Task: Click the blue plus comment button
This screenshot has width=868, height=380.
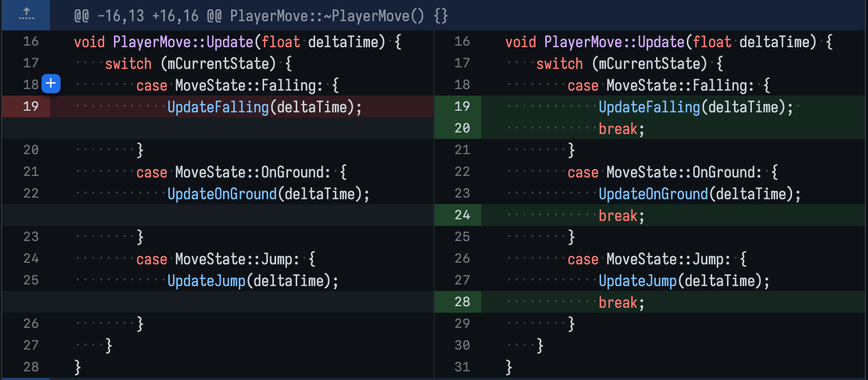Action: tap(51, 84)
